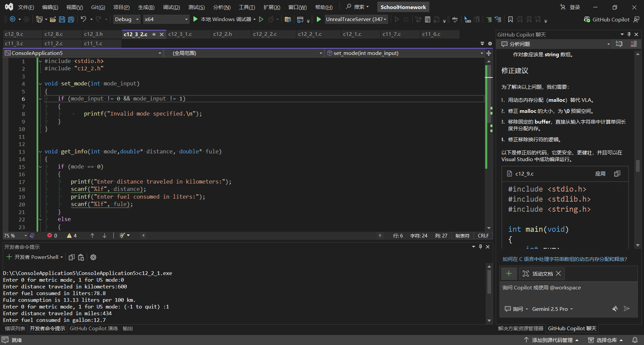Pin the c12_3_2.c tab
Image resolution: width=644 pixels, height=345 pixels.
click(154, 34)
